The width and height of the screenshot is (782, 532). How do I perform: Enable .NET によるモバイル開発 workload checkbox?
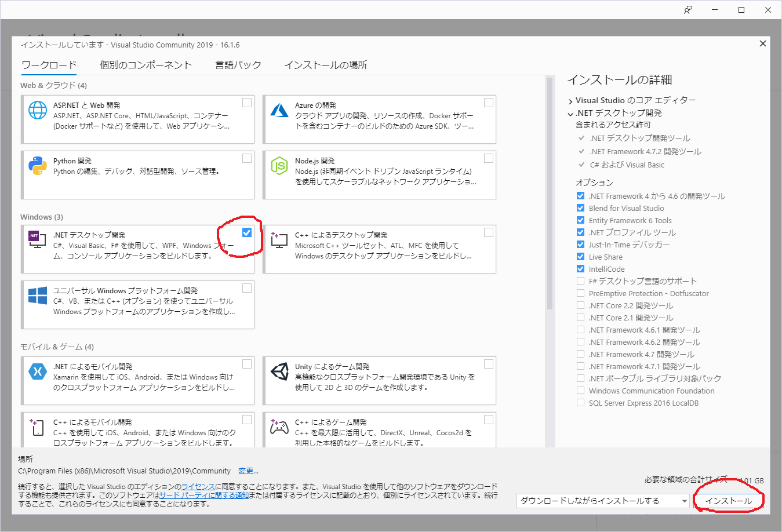pos(247,364)
